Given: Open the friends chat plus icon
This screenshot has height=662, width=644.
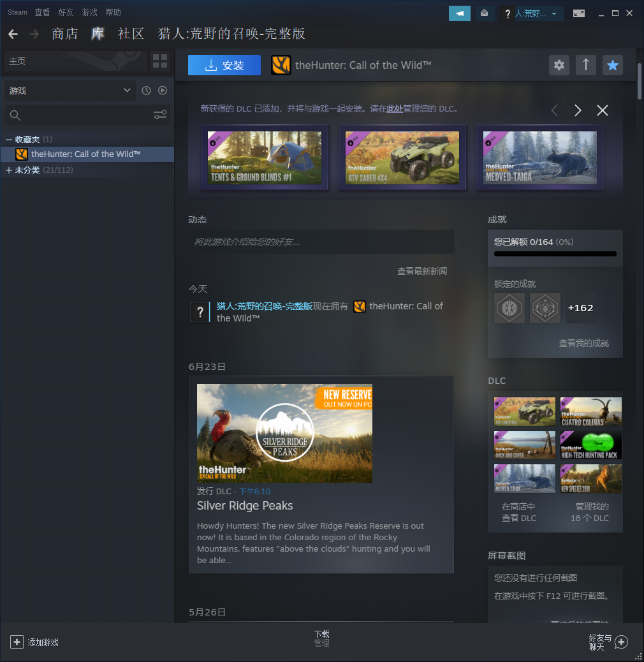Looking at the screenshot, I should point(621,642).
